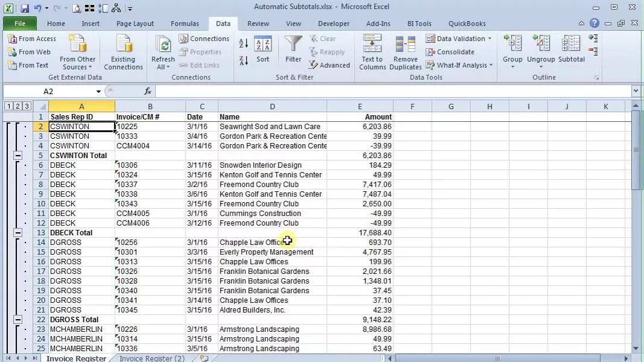
Task: Open the Name Box dropdown arrow
Action: tap(98, 92)
